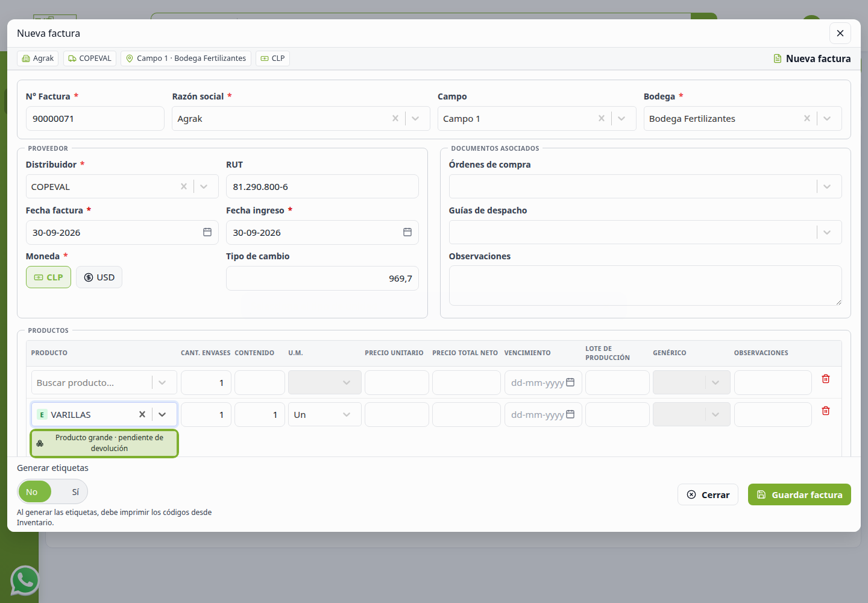The height and width of the screenshot is (603, 868).
Task: Click the Tipo de cambio field
Action: 322,279
